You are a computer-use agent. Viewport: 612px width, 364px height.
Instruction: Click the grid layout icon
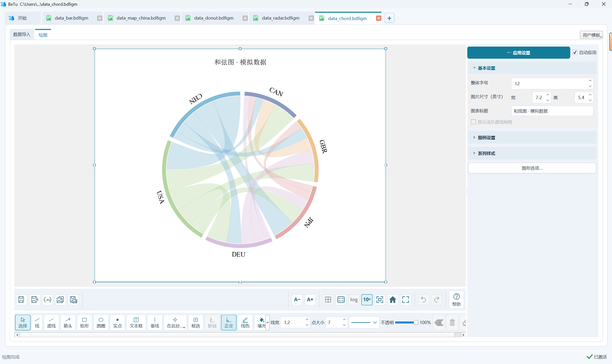click(x=328, y=299)
